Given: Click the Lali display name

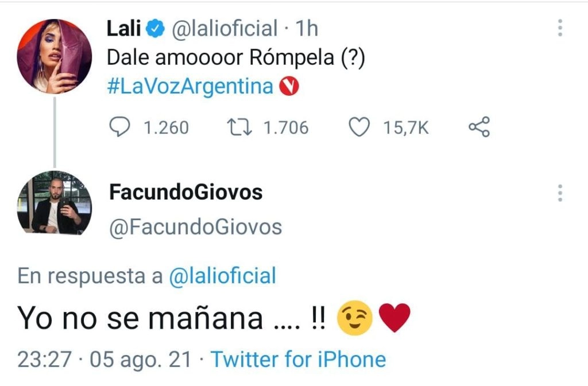Looking at the screenshot, I should pyautogui.click(x=124, y=29).
